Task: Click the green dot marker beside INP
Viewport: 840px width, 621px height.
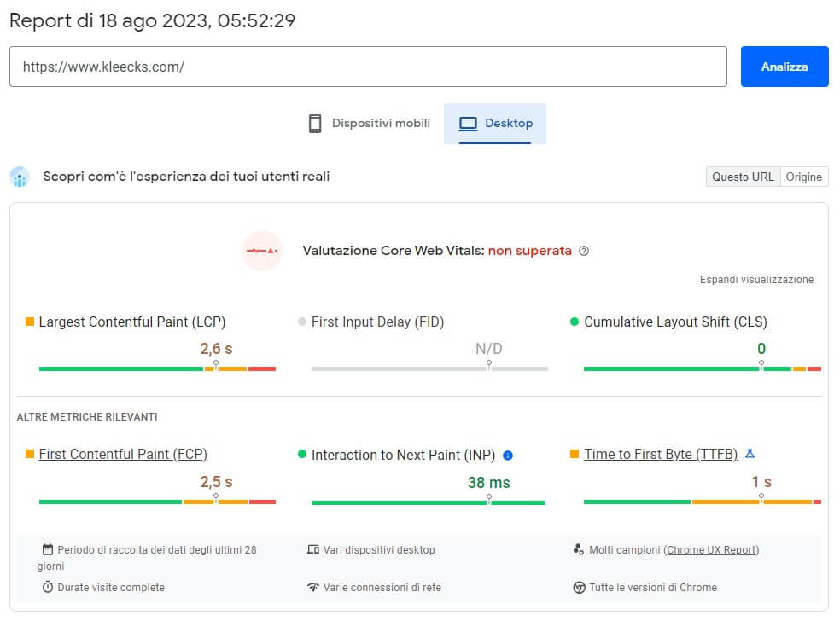Action: pos(302,454)
